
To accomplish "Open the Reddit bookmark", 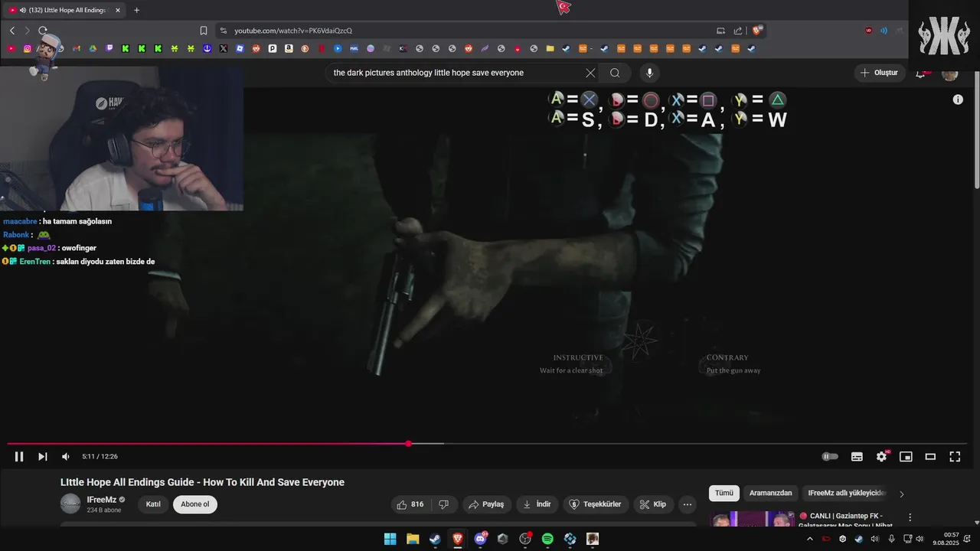I will click(x=256, y=49).
